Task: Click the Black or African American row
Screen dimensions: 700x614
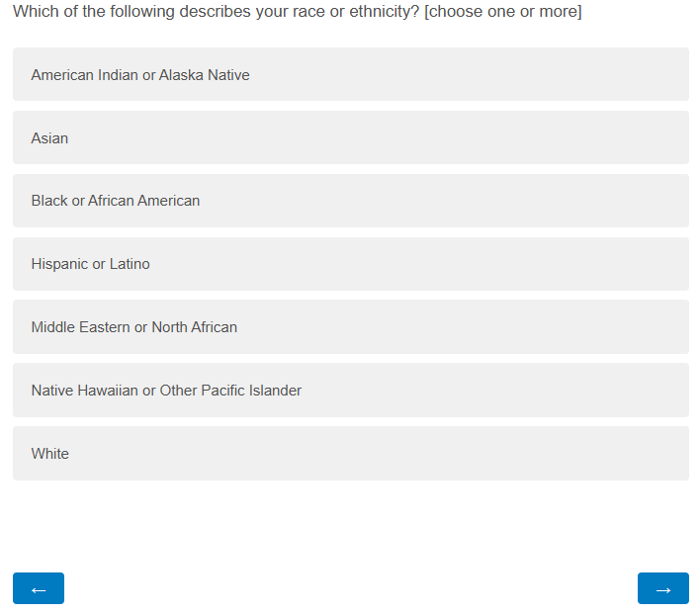Action: [350, 201]
